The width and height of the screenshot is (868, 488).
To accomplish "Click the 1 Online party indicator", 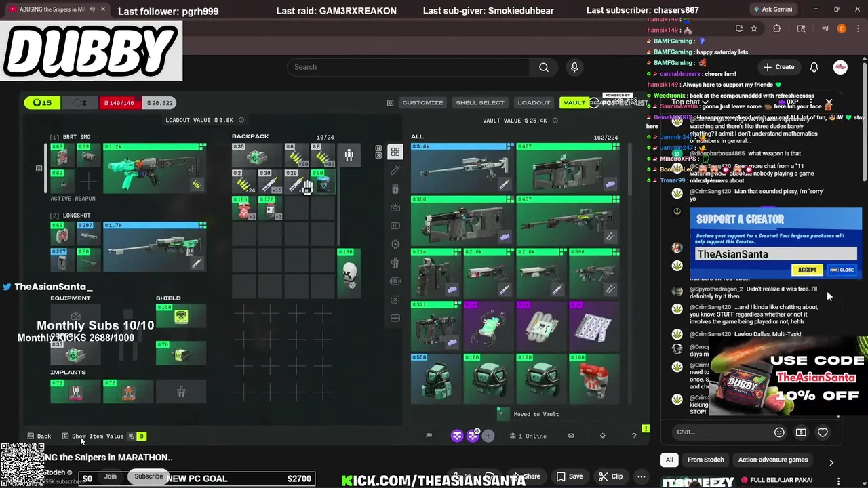I will (x=528, y=436).
